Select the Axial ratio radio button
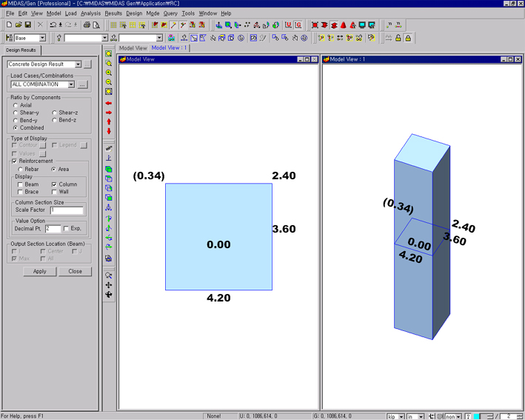 16,105
